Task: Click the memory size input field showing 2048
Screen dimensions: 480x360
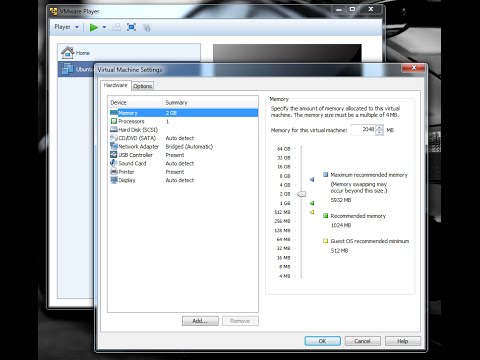Action: pos(363,130)
